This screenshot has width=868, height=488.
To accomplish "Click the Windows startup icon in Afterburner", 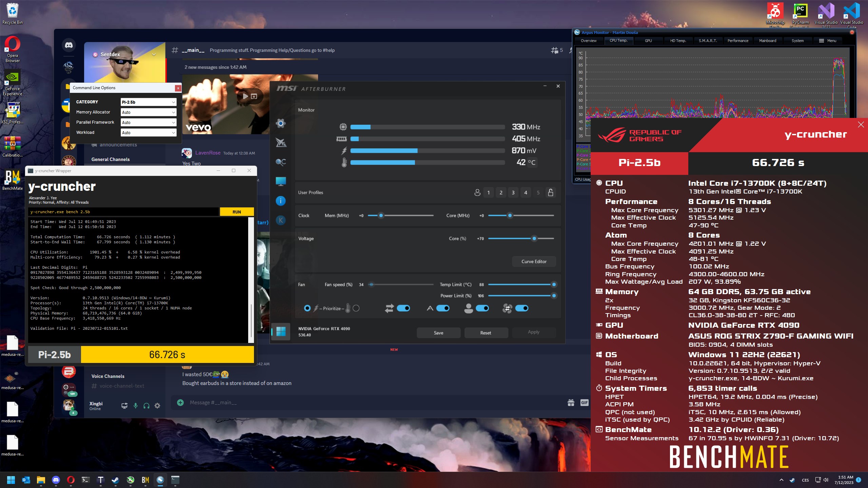I will [x=281, y=331].
